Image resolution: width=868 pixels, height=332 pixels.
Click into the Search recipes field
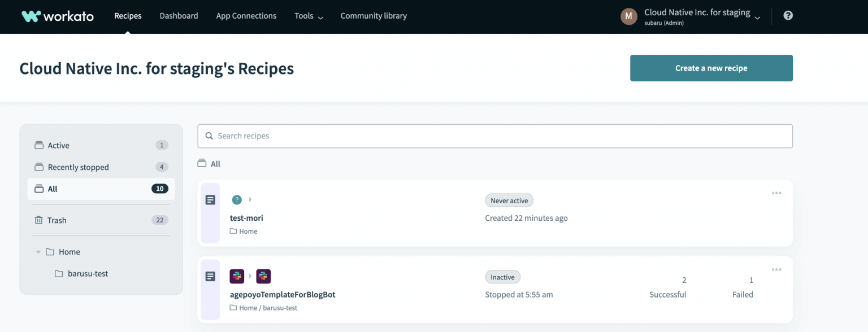[x=494, y=136]
